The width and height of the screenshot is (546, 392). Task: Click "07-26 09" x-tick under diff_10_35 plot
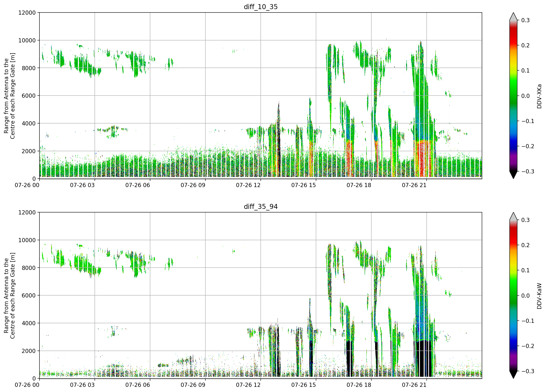click(x=193, y=185)
